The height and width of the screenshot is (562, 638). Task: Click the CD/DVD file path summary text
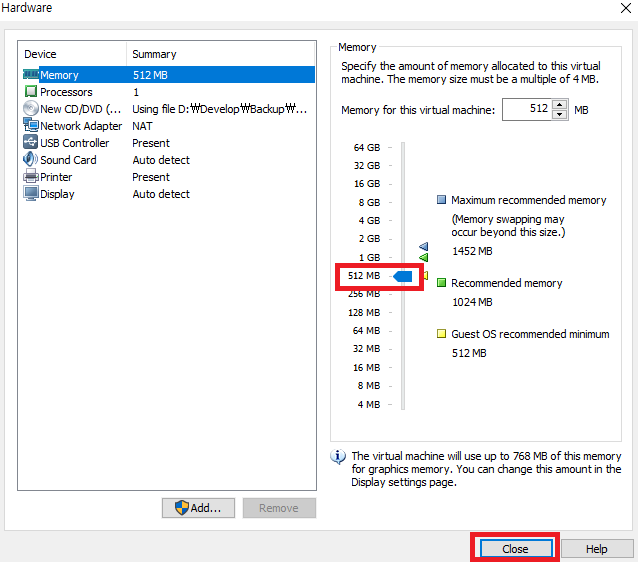coord(220,109)
